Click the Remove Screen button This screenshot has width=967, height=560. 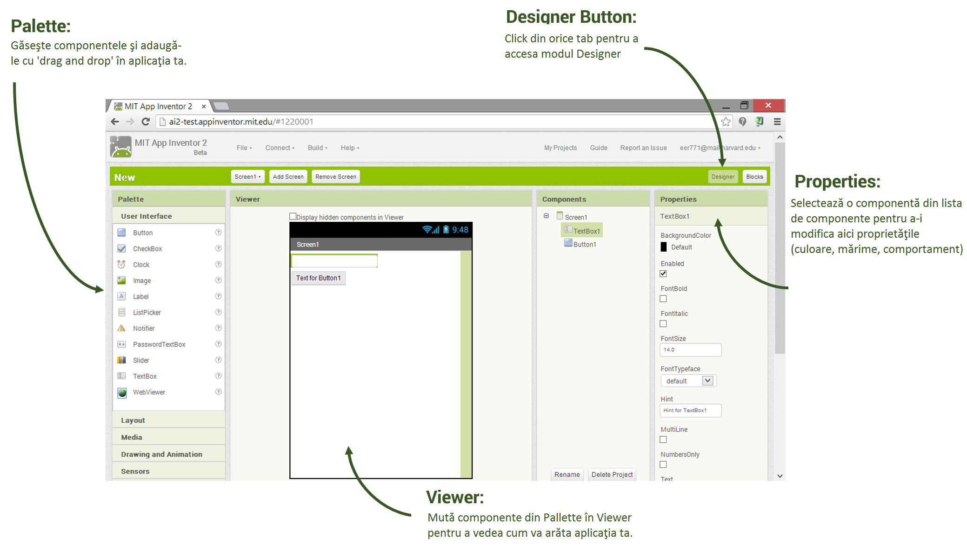335,177
